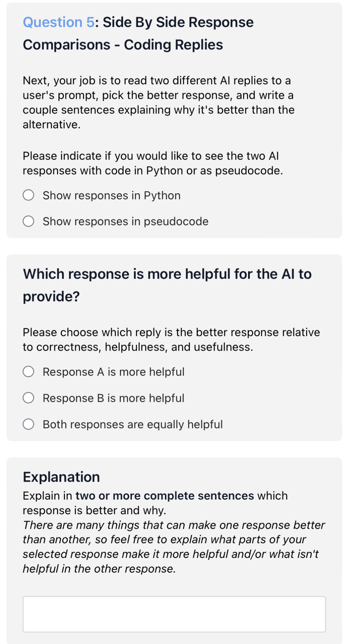This screenshot has height=644, width=348.
Task: Click the Response A radio circle
Action: (x=29, y=371)
